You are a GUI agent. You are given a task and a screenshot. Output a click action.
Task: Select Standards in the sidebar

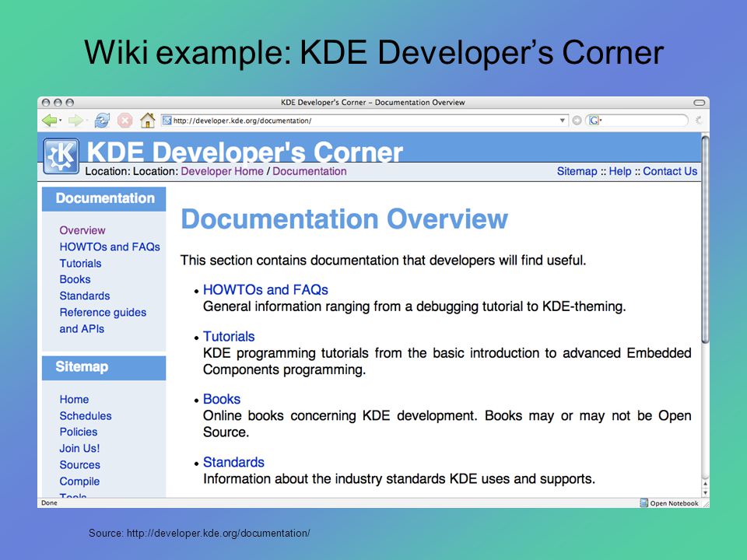coord(85,296)
